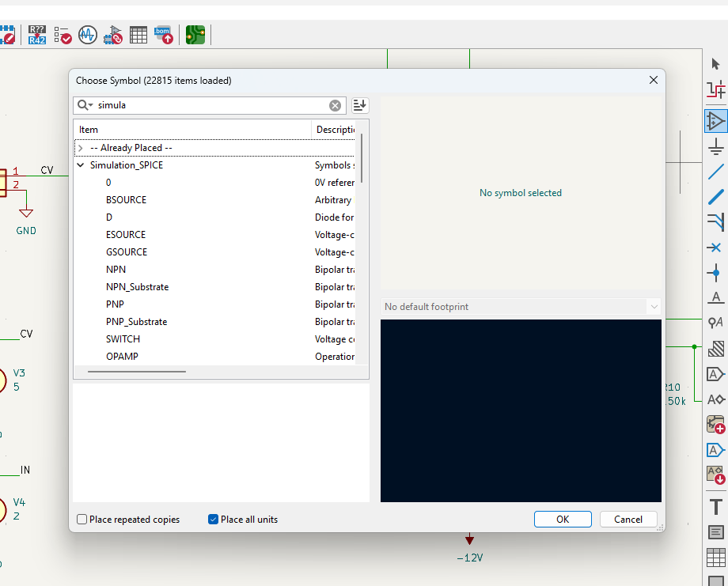Select the add sheet pin tool
728x586 pixels.
click(715, 450)
